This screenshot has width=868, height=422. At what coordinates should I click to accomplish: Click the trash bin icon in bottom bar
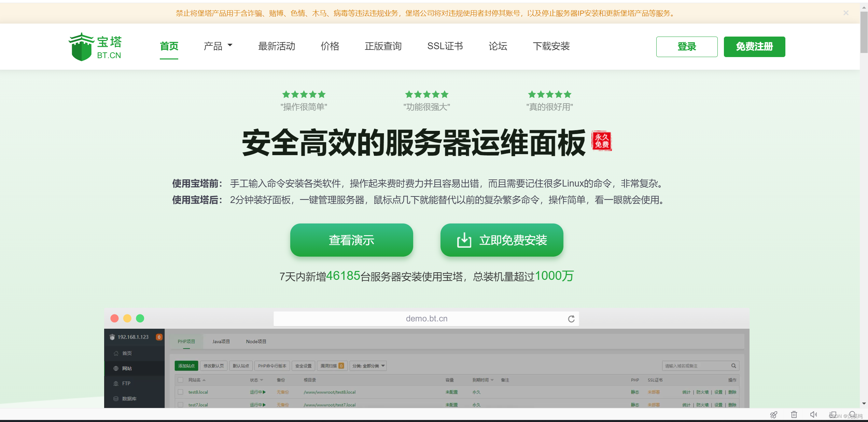[794, 414]
